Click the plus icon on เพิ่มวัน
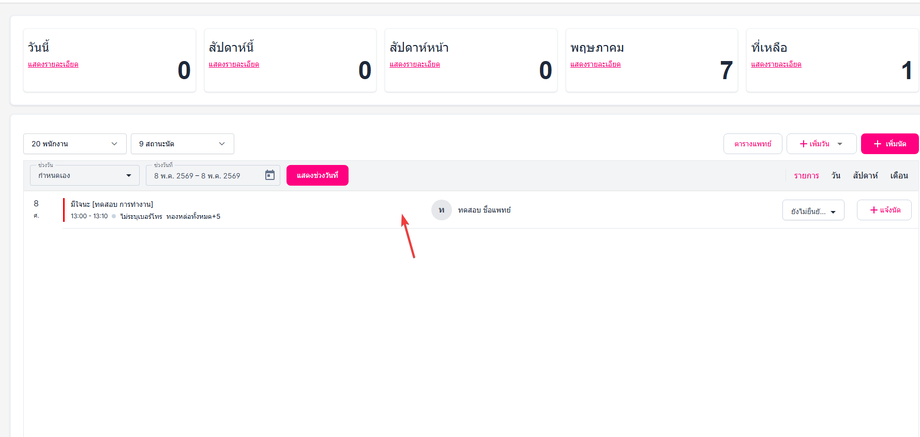 [x=803, y=144]
